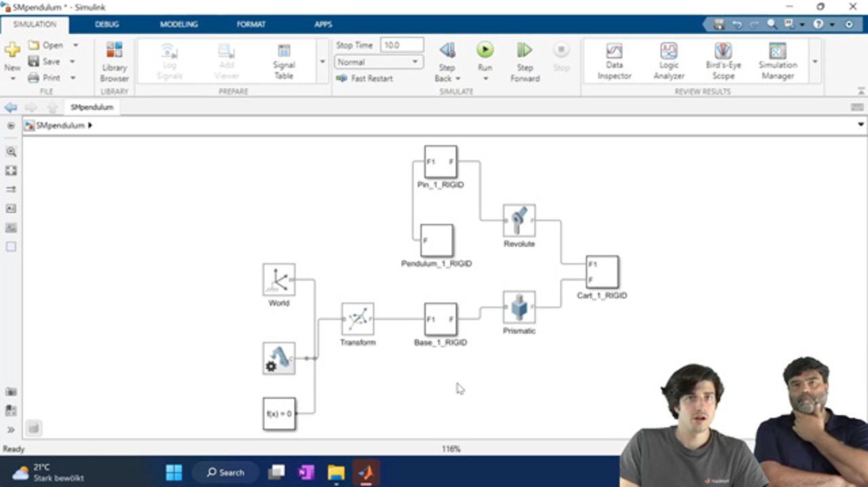Image resolution: width=868 pixels, height=487 pixels.
Task: Click the Save button
Action: 45,61
